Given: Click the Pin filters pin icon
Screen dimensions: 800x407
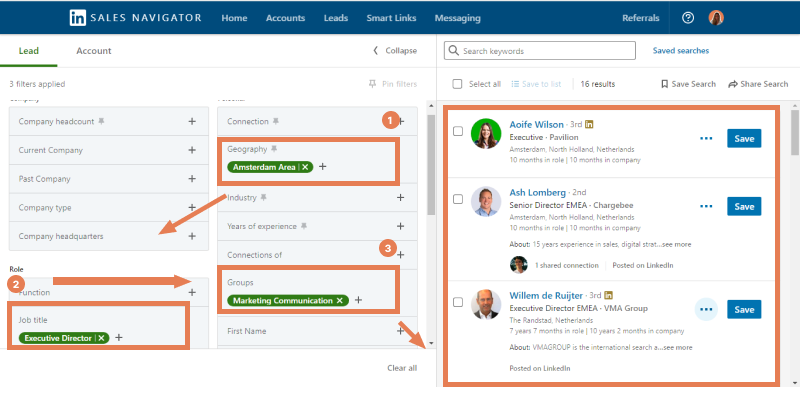Looking at the screenshot, I should 372,84.
